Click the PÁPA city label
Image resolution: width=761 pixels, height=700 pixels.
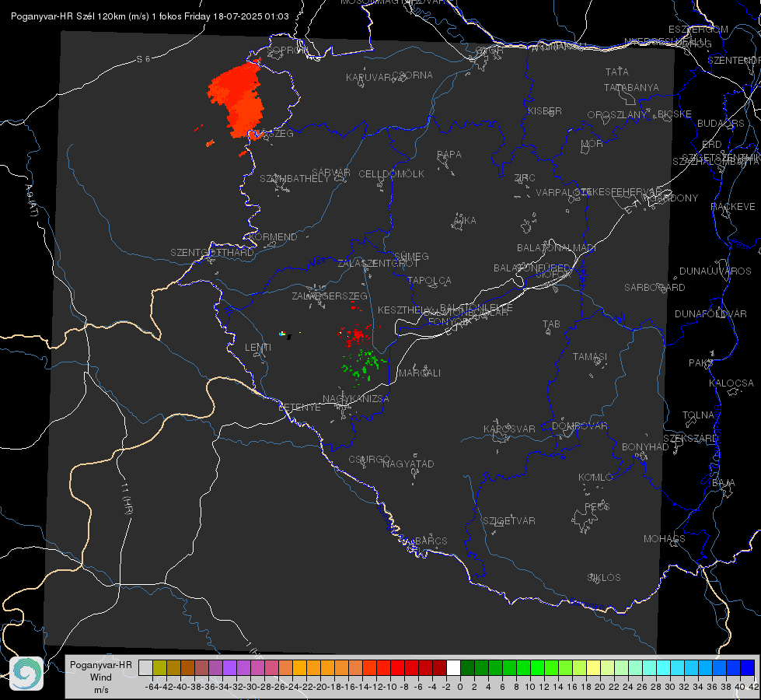coord(449,155)
